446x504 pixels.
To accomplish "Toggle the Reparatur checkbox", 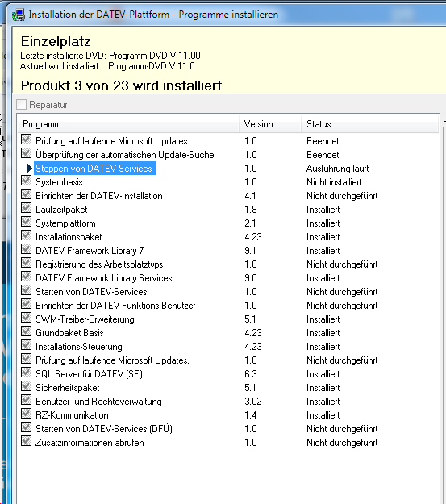I will click(x=22, y=104).
